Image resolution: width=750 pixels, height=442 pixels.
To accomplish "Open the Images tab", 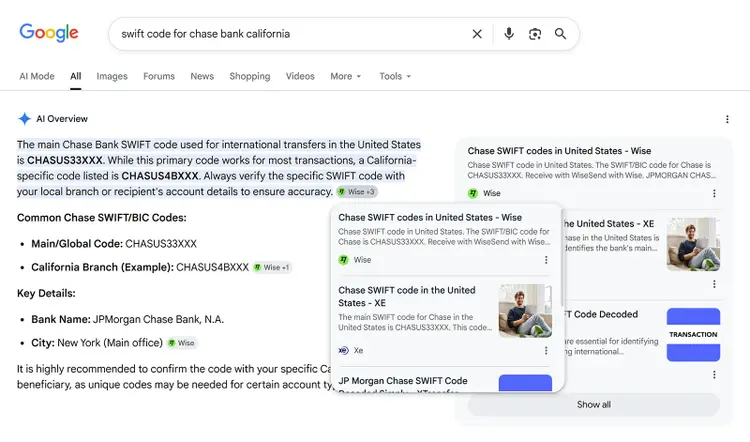I will coord(112,76).
